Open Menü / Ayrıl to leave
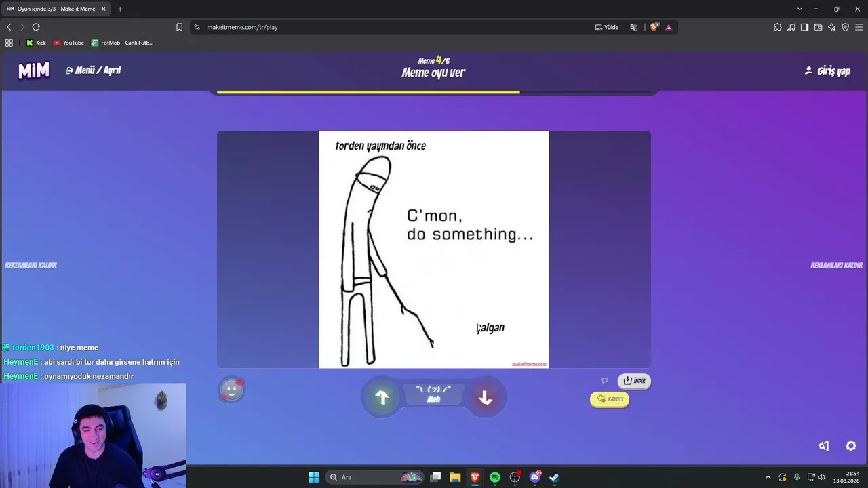The height and width of the screenshot is (488, 868). tap(94, 70)
